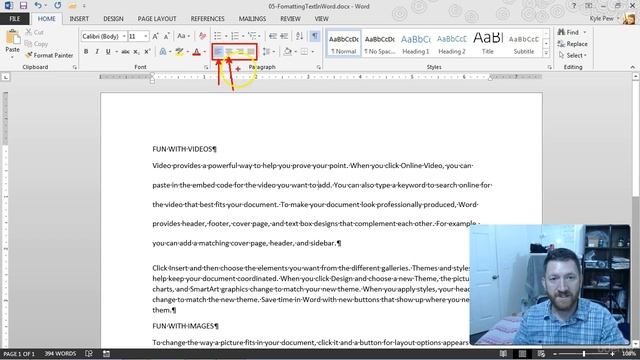Image resolution: width=640 pixels, height=360 pixels.
Task: Switch to the DESIGN tab
Action: click(x=113, y=19)
